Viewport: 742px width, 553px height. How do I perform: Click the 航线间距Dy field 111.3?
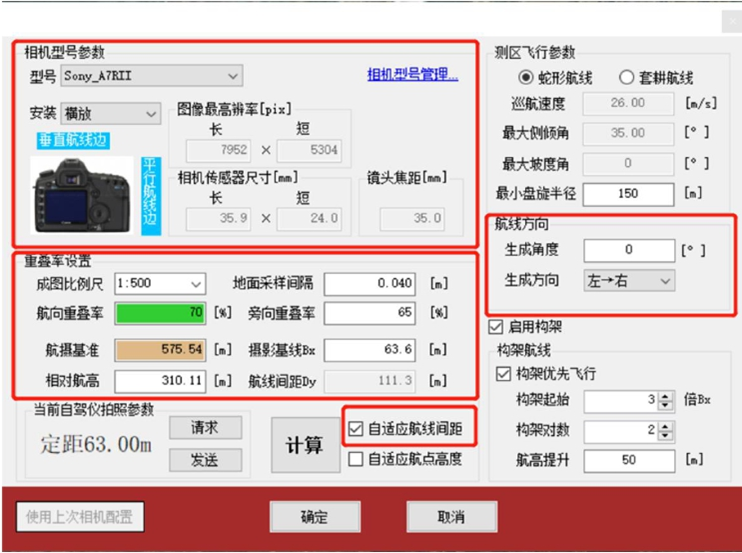click(x=370, y=381)
